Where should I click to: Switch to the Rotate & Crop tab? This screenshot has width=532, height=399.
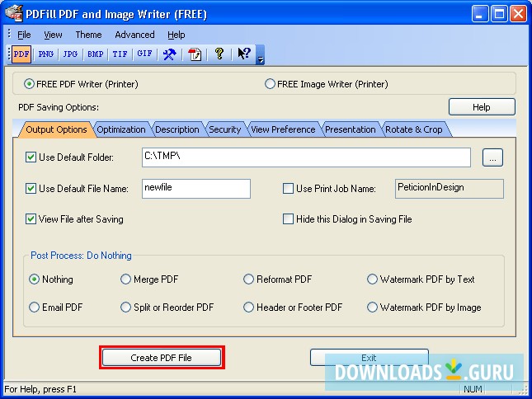pyautogui.click(x=414, y=129)
